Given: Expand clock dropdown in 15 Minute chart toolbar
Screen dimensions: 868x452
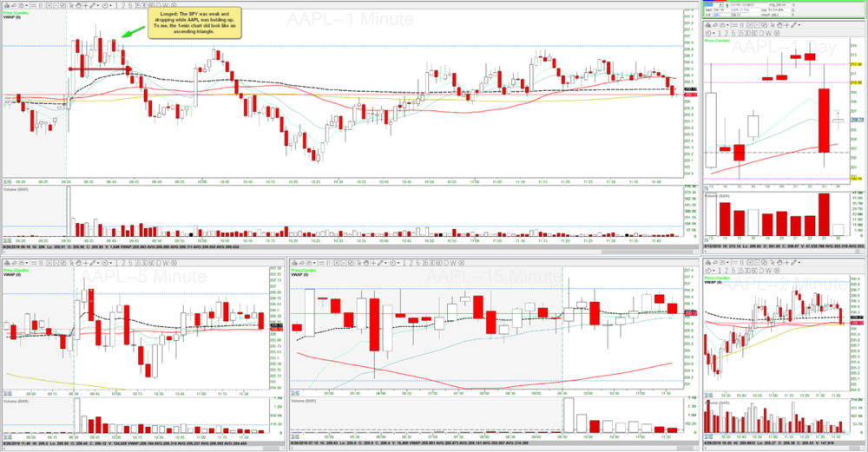Looking at the screenshot, I should (x=398, y=263).
